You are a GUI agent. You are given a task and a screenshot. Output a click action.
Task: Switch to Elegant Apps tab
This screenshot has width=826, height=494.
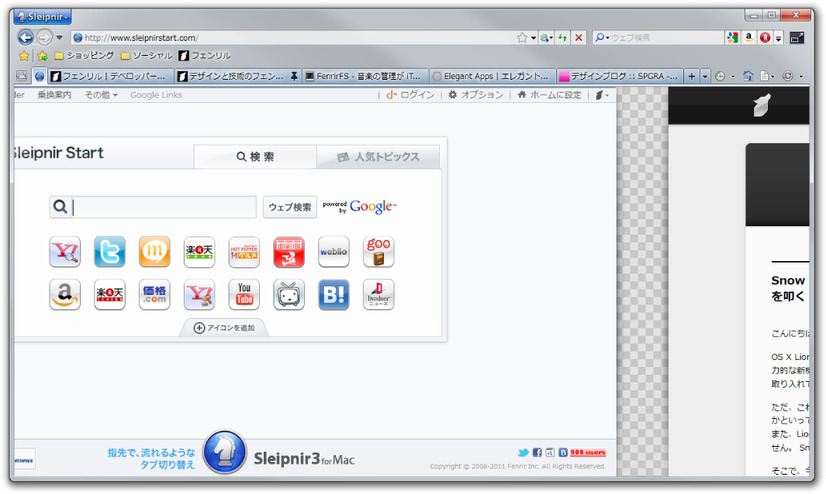492,76
